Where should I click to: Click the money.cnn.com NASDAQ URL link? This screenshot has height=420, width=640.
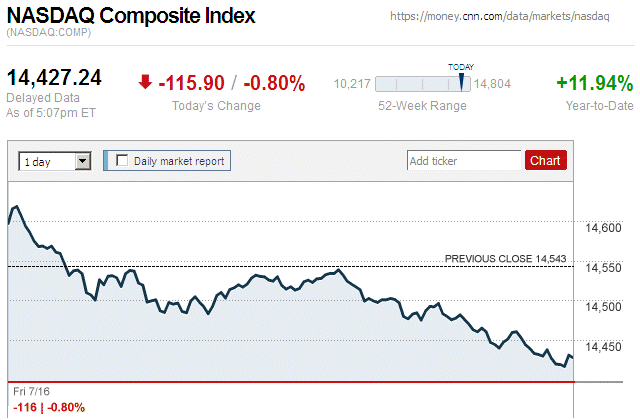pos(500,17)
